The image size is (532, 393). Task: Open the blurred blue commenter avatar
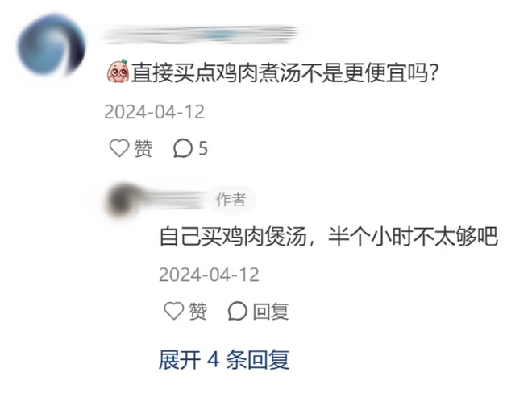[52, 45]
